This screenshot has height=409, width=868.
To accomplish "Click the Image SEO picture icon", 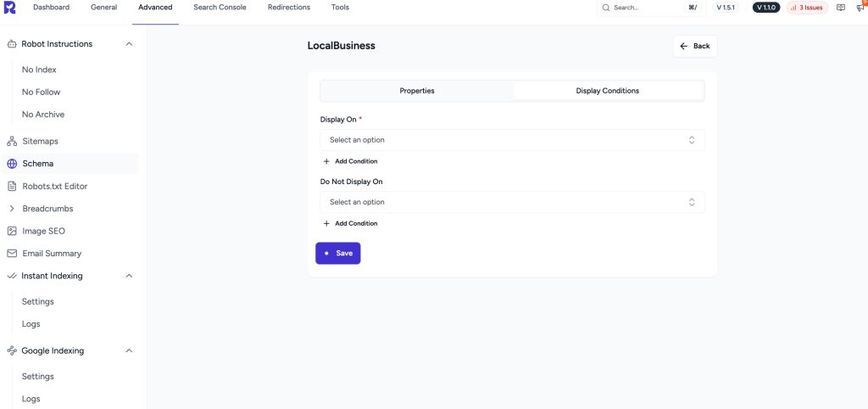I will point(12,231).
